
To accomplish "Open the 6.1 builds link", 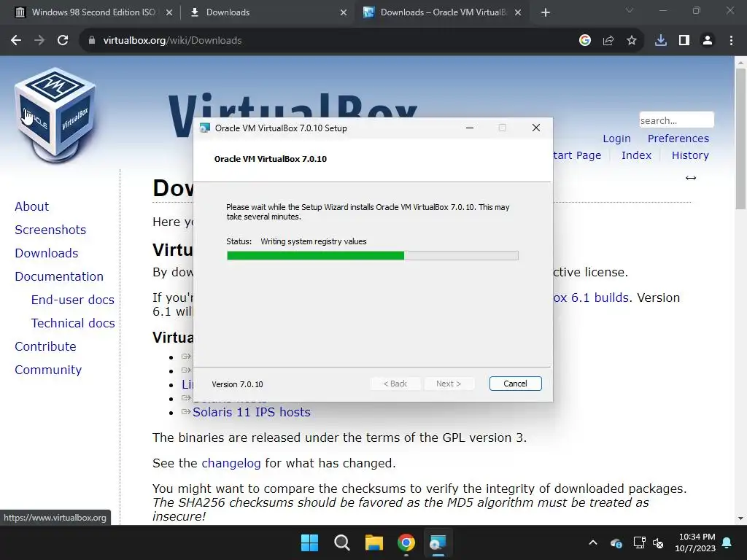I will click(x=591, y=297).
